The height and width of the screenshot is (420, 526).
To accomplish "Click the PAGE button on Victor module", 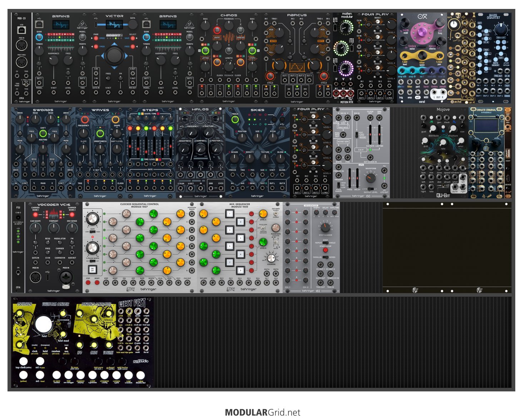I will pyautogui.click(x=96, y=38).
